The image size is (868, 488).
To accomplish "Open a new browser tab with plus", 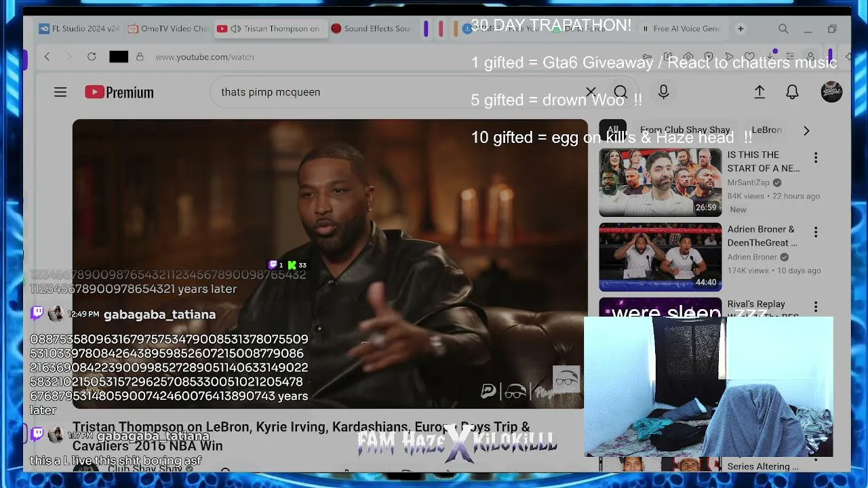I will tap(741, 29).
